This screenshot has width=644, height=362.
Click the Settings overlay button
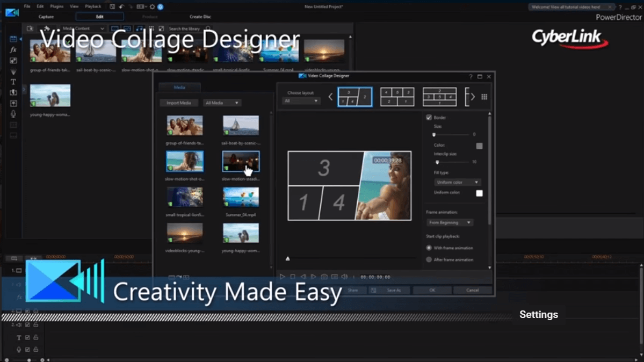point(539,315)
